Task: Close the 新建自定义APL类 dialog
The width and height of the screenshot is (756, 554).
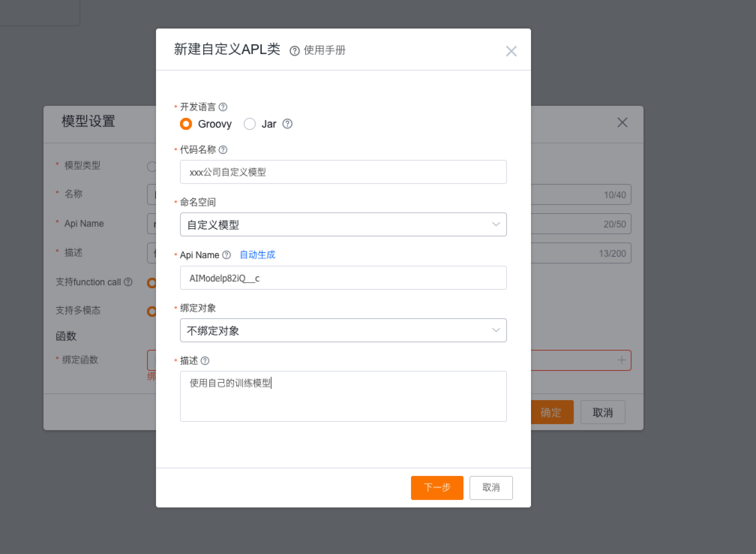Action: point(511,51)
